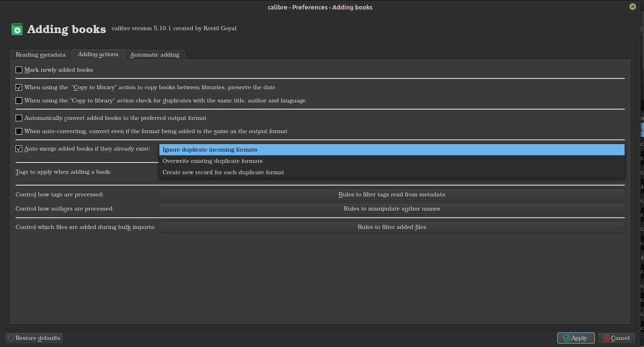This screenshot has width=644, height=347.
Task: Switch to the Automatic adding tab
Action: pyautogui.click(x=155, y=55)
